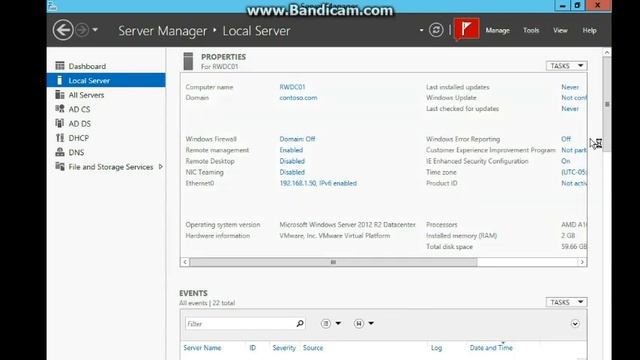
Task: Click properties scroll left arrow
Action: [x=185, y=262]
